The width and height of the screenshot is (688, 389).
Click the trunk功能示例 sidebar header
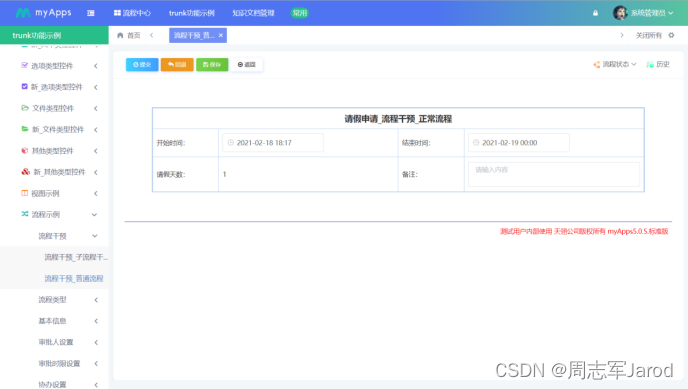pyautogui.click(x=54, y=35)
